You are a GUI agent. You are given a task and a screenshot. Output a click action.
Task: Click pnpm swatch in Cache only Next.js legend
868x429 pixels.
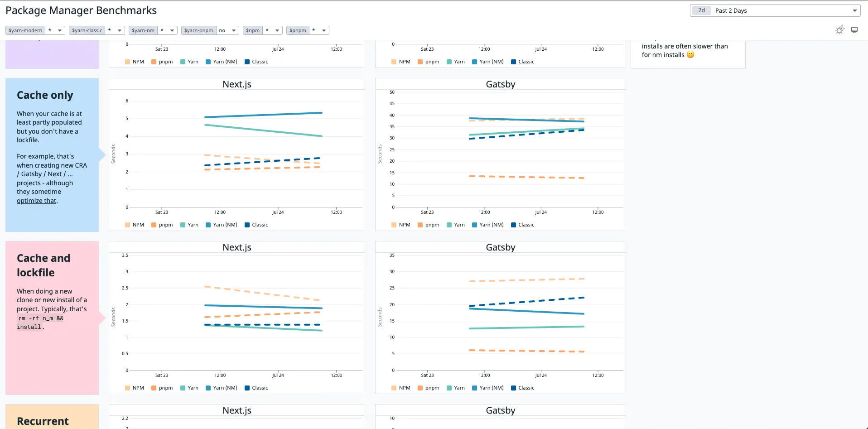(x=154, y=225)
